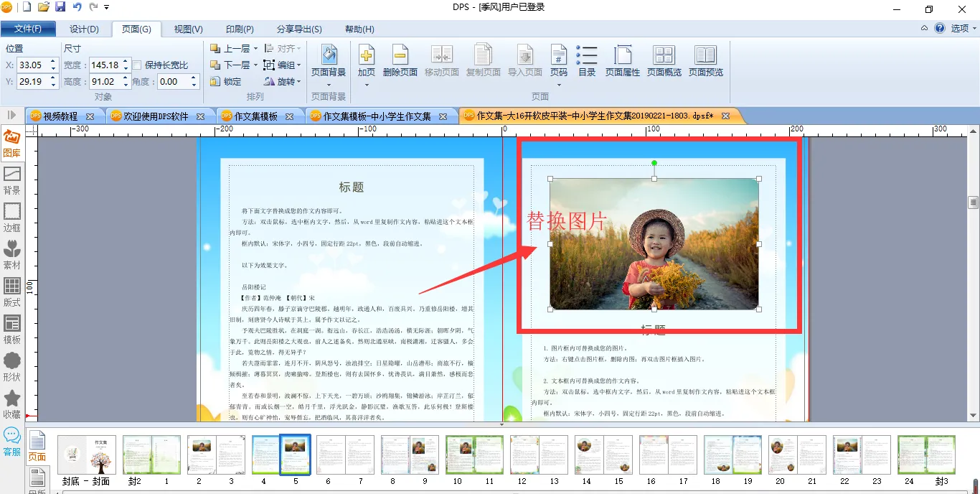Select the 封底-封面 cover thumbnail

click(86, 455)
